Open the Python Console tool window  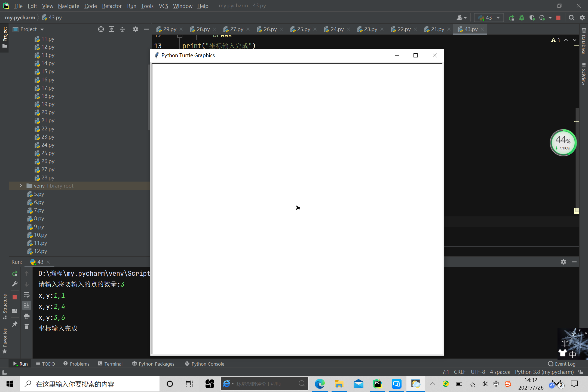point(204,364)
